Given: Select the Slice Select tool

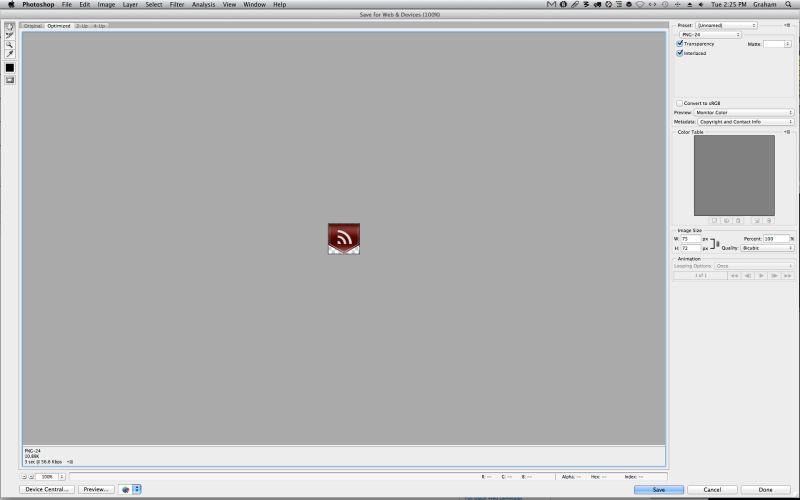Looking at the screenshot, I should click(9, 35).
